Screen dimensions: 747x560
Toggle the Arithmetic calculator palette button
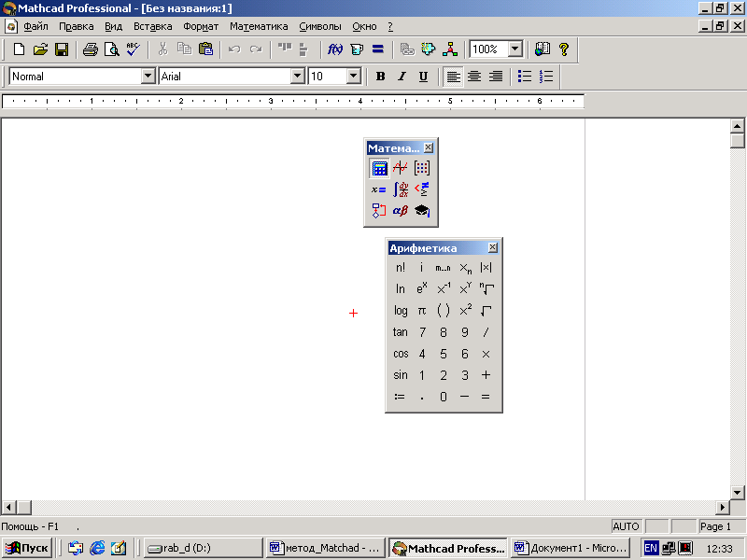[x=379, y=168]
